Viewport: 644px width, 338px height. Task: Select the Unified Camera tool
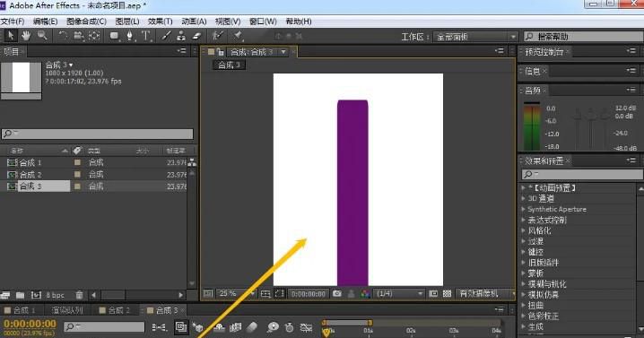[78, 36]
